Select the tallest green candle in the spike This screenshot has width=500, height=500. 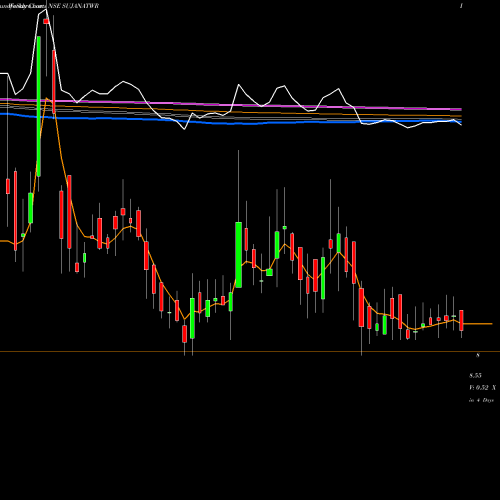point(39,106)
